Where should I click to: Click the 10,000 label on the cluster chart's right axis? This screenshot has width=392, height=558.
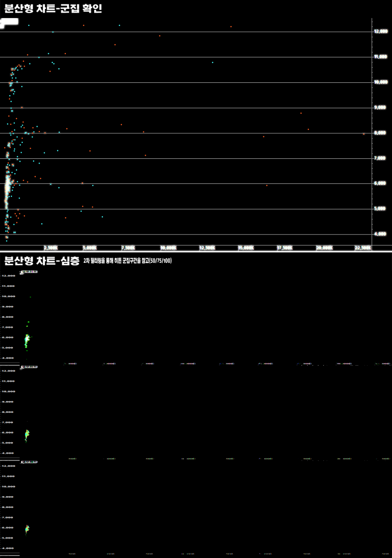[381, 82]
